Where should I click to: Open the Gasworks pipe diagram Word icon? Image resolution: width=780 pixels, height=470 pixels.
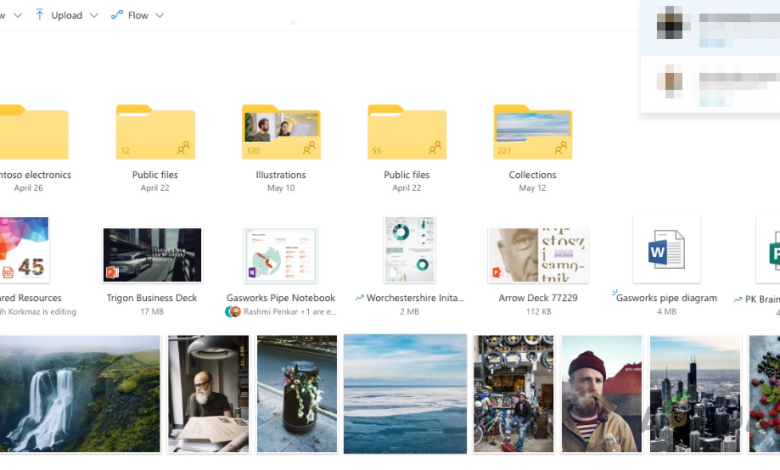pos(667,250)
